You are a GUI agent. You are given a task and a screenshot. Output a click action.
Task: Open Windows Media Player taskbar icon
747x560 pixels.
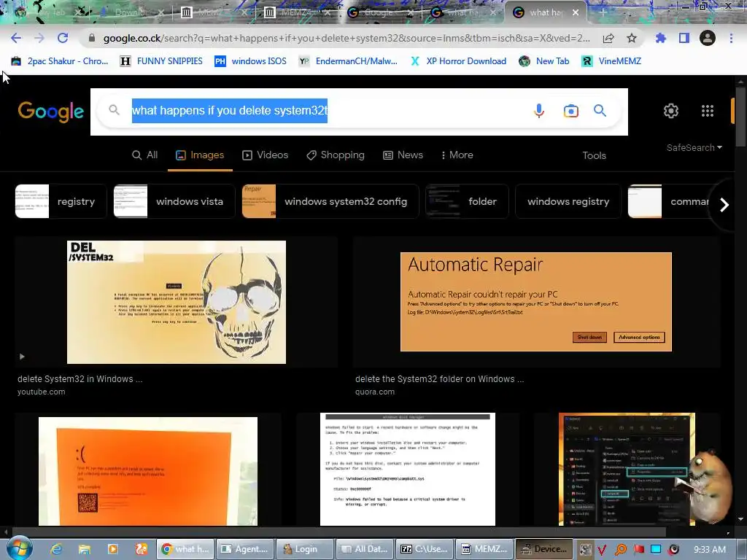click(x=113, y=549)
